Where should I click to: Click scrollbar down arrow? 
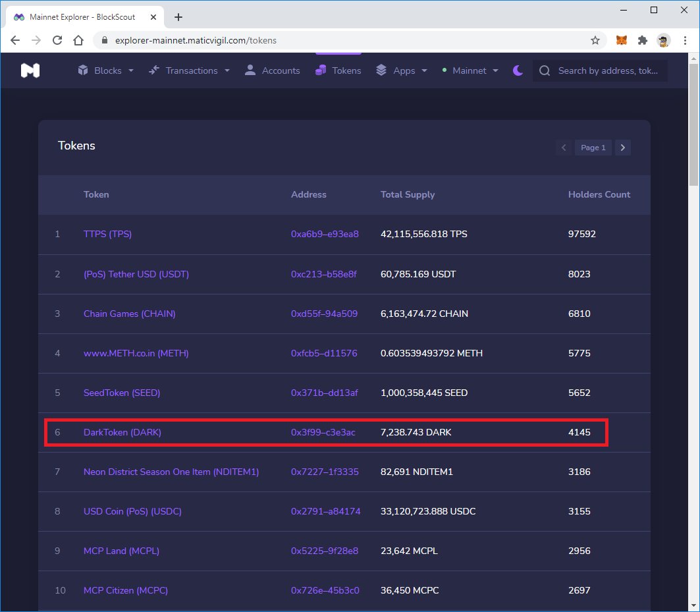pos(693,606)
